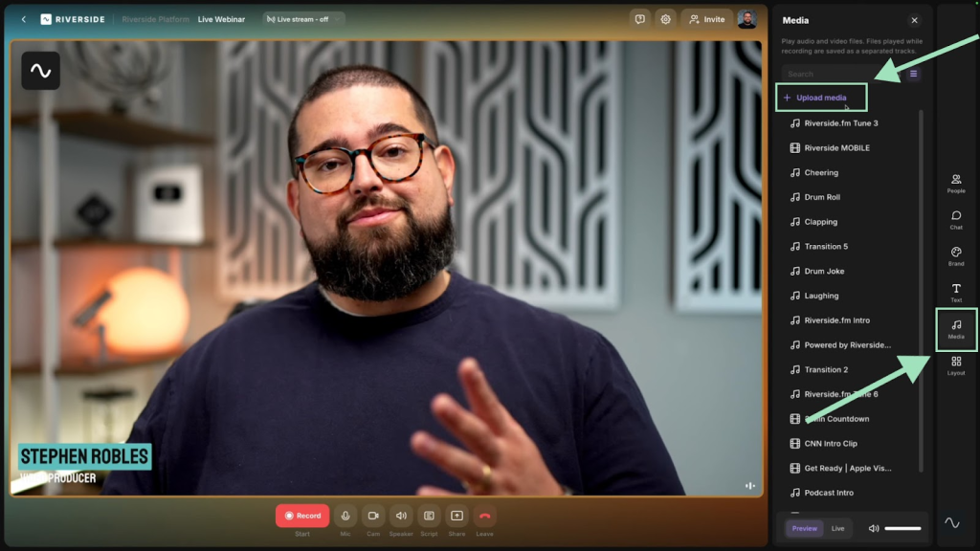This screenshot has height=551, width=980.
Task: Click the media Search field
Action: [841, 74]
